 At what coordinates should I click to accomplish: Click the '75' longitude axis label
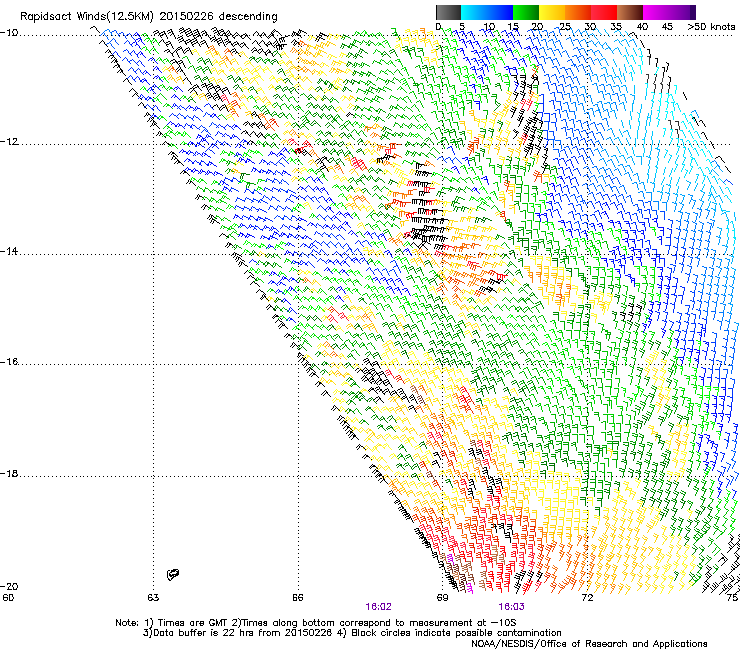(x=733, y=598)
